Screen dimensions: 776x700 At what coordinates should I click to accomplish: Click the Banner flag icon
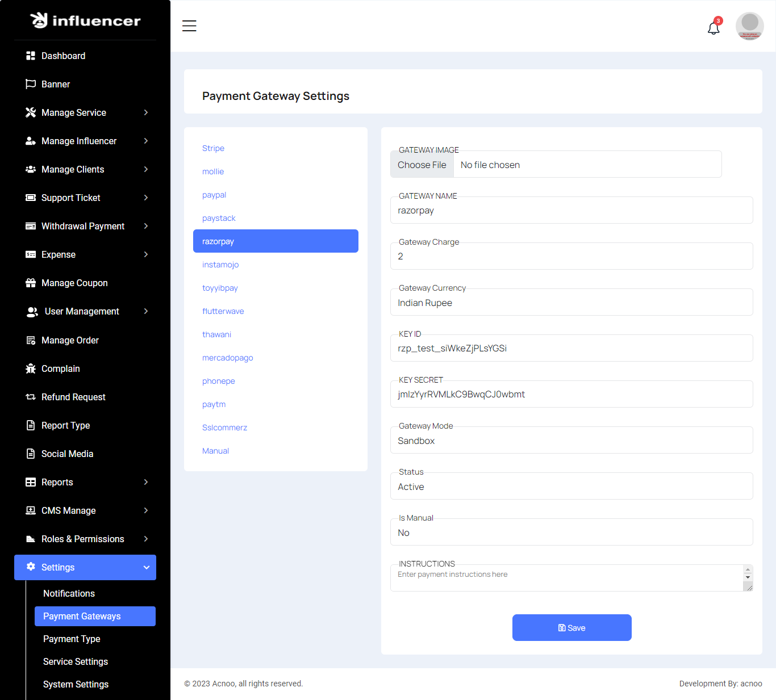click(x=31, y=84)
